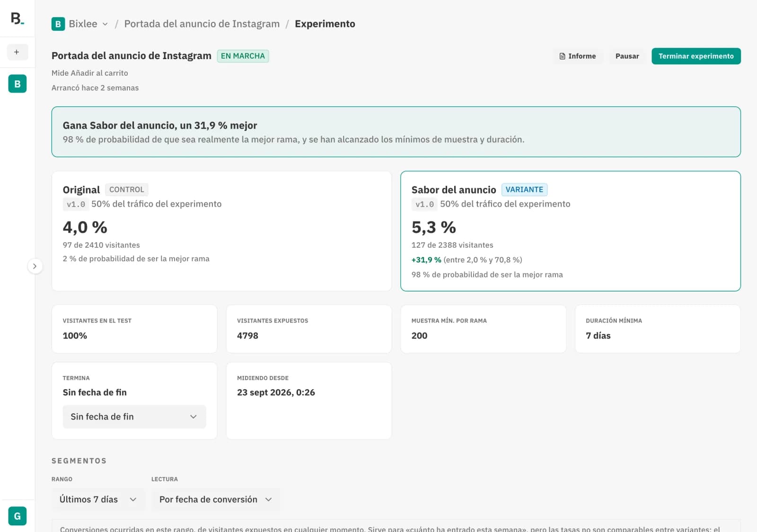Click the 4,0 % conversion rate
The image size is (757, 532).
85,227
